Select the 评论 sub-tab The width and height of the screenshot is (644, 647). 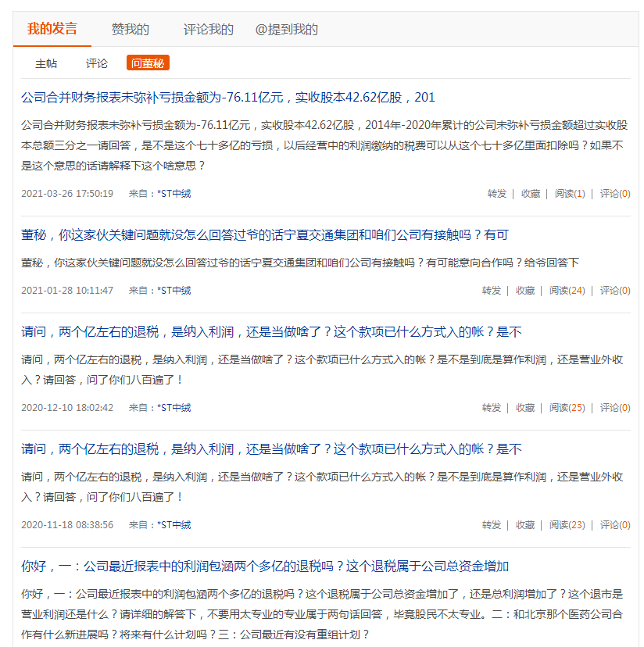click(x=97, y=63)
